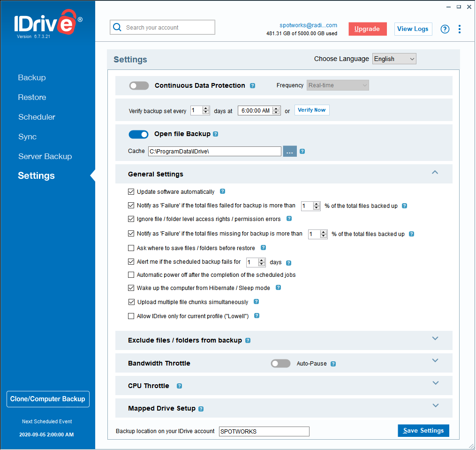Click the Save Settings button
476x450 pixels.
pos(423,431)
